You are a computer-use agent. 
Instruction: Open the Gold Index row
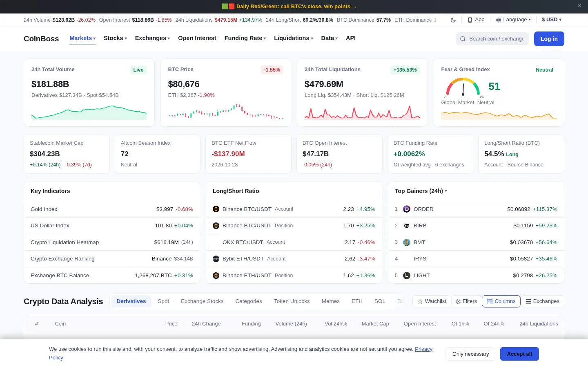(x=112, y=209)
